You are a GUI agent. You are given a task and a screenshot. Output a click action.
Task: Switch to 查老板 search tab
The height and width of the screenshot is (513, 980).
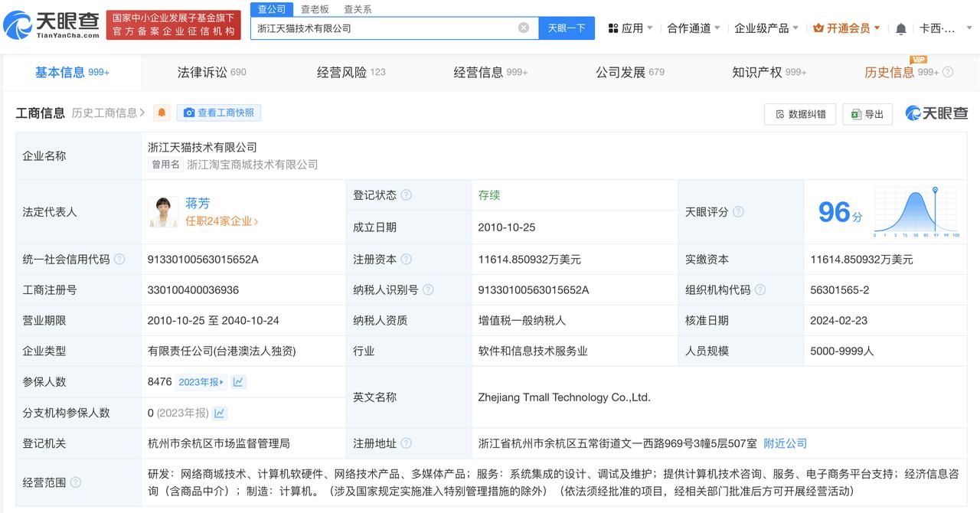pos(315,9)
